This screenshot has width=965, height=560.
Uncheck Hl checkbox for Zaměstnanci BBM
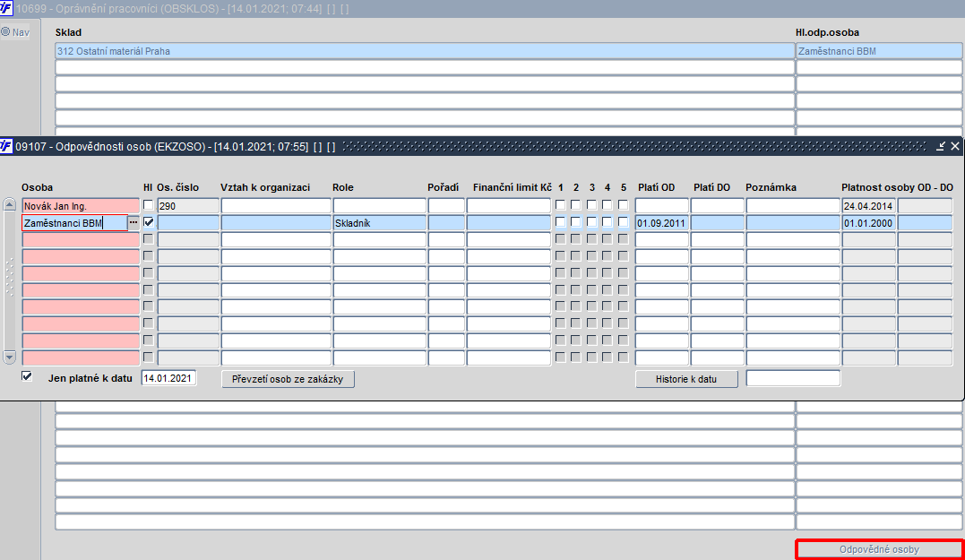149,222
